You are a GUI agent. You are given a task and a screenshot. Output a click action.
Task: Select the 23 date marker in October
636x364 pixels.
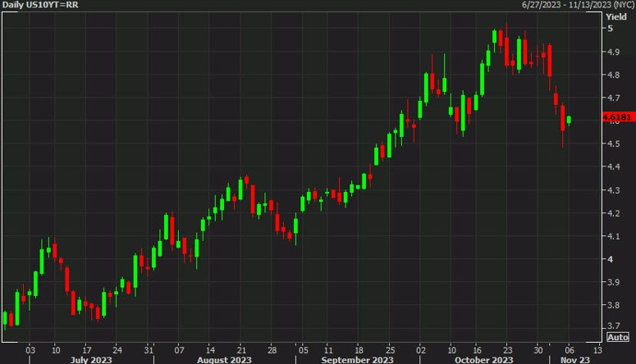click(x=507, y=350)
